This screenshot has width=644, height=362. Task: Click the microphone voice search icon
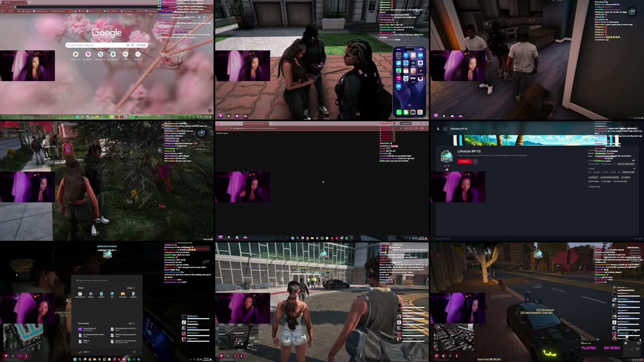128,45
